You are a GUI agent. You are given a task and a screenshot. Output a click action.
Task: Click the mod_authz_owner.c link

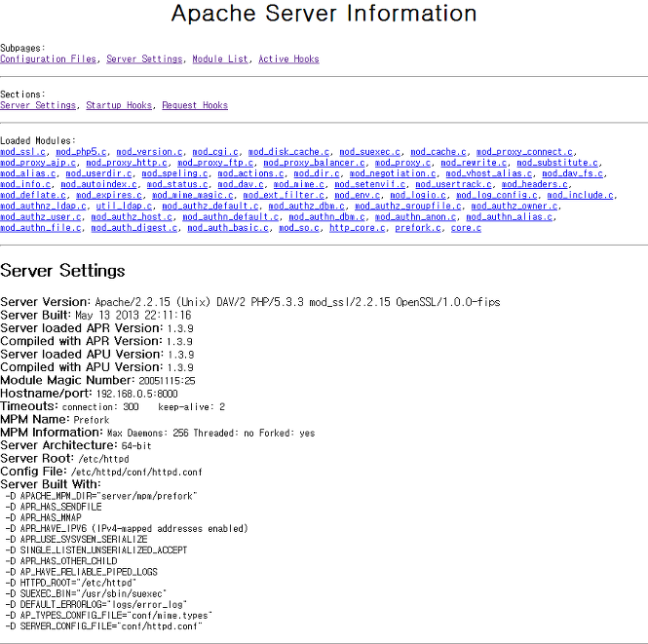click(x=515, y=206)
